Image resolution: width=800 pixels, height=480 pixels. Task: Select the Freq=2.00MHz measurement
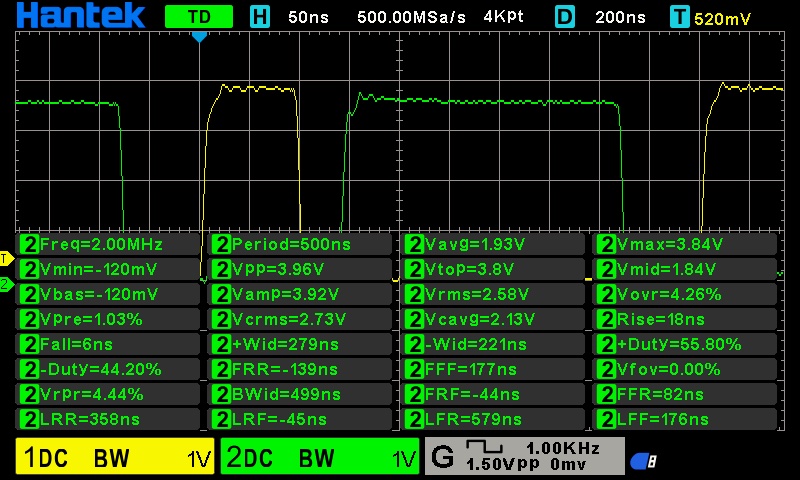[108, 244]
